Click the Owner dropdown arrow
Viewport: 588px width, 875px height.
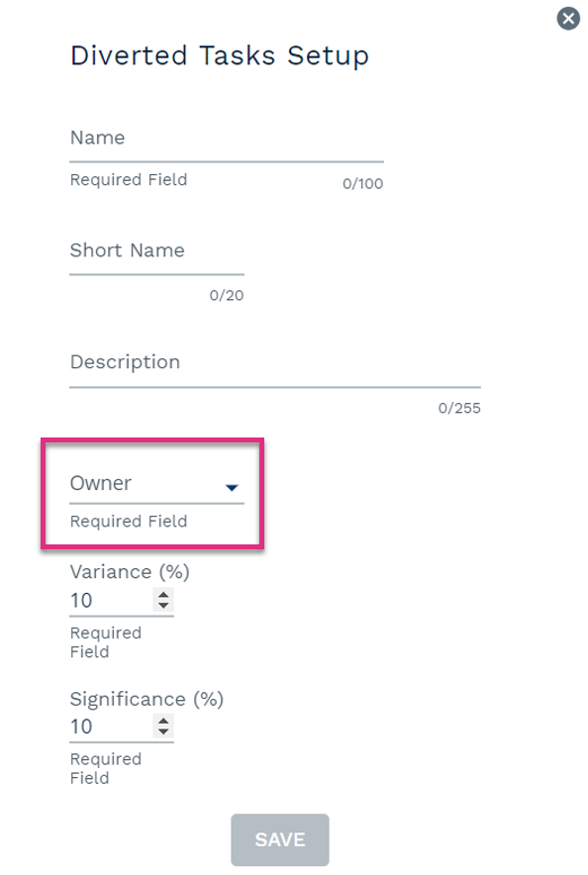click(x=232, y=488)
